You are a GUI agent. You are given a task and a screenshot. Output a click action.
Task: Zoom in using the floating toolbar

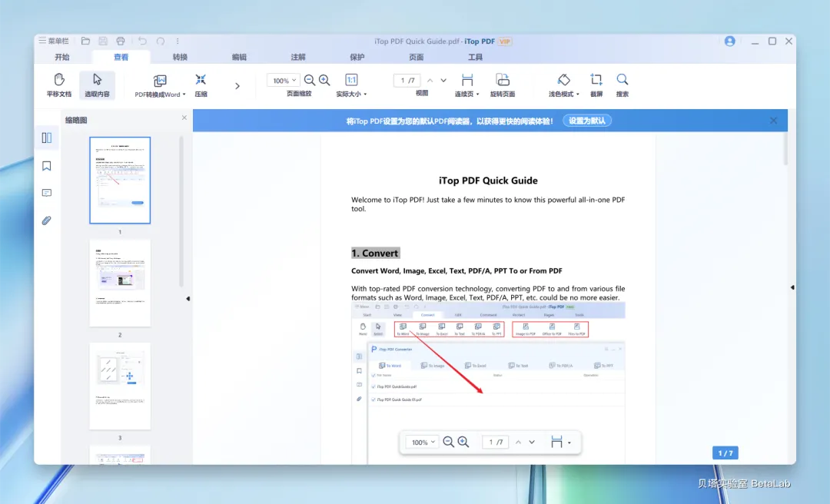coord(463,442)
